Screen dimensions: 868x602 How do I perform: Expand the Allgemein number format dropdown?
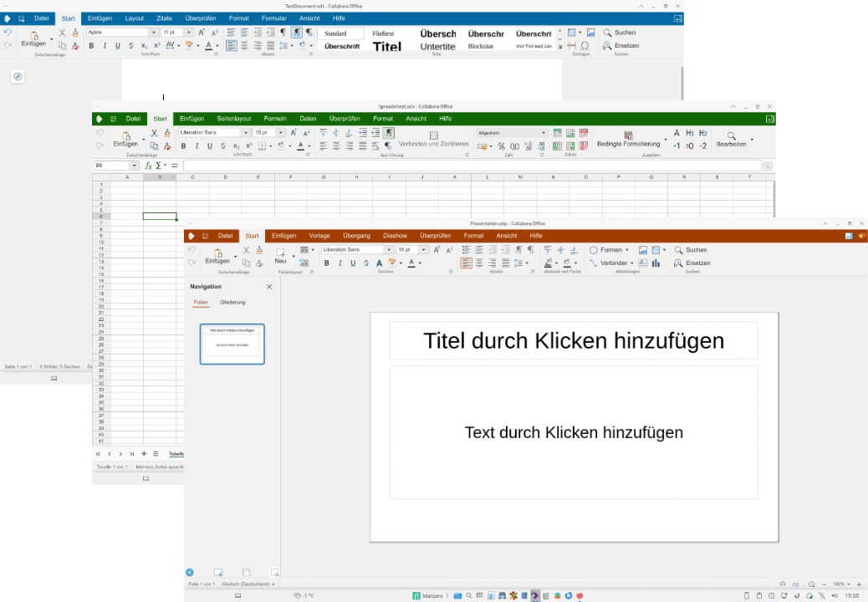tap(544, 133)
